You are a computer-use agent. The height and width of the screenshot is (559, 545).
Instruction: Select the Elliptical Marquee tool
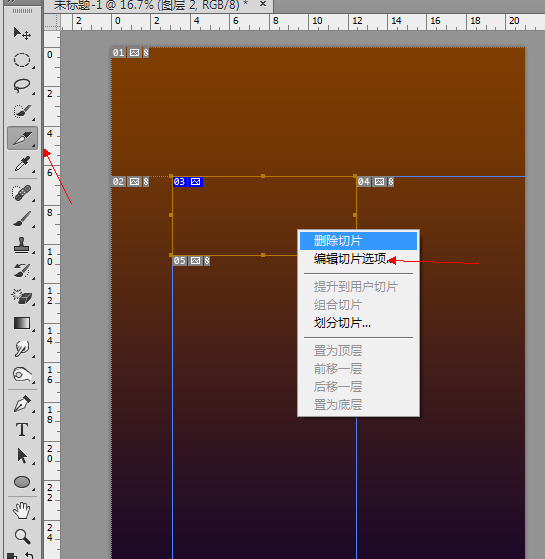click(22, 60)
